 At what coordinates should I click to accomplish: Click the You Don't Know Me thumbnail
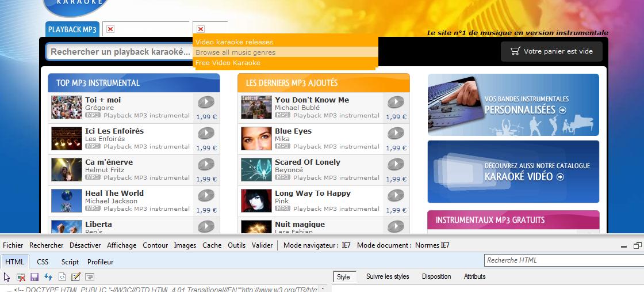[x=256, y=107]
